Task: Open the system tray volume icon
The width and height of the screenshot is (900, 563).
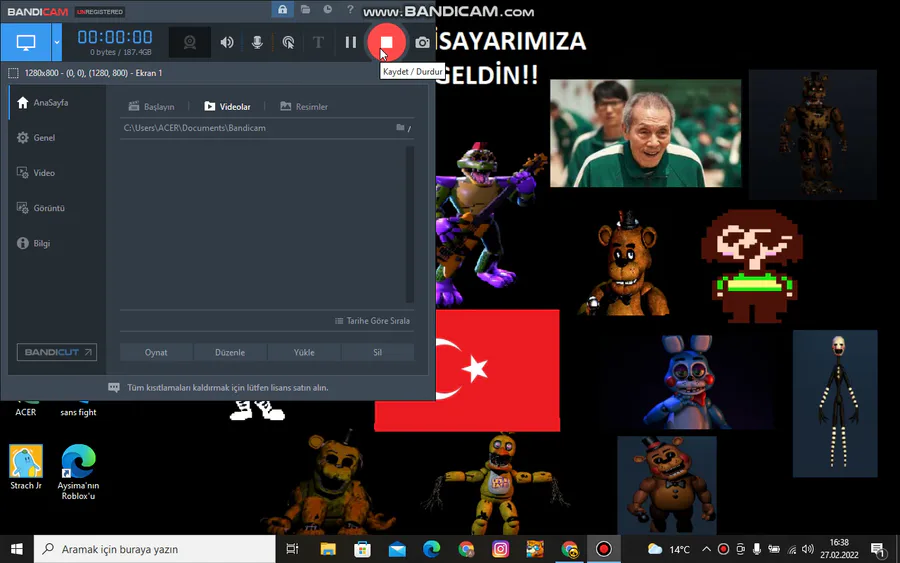Action: click(808, 549)
